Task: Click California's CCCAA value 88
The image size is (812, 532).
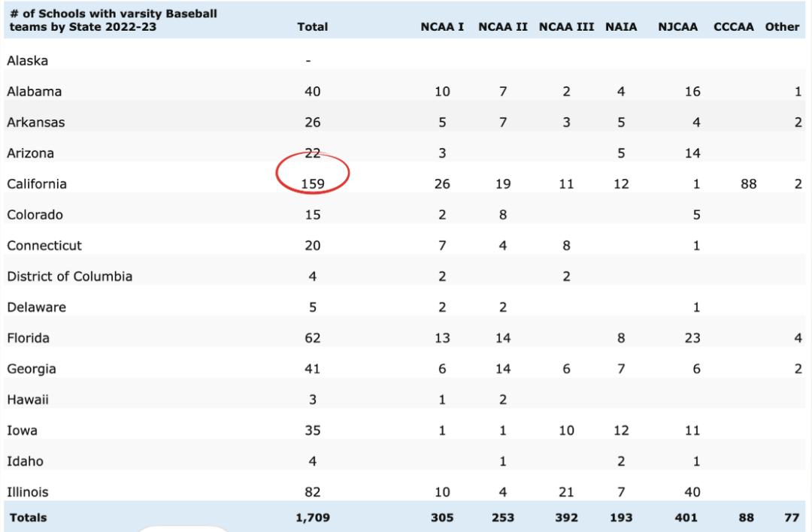Action: [748, 184]
